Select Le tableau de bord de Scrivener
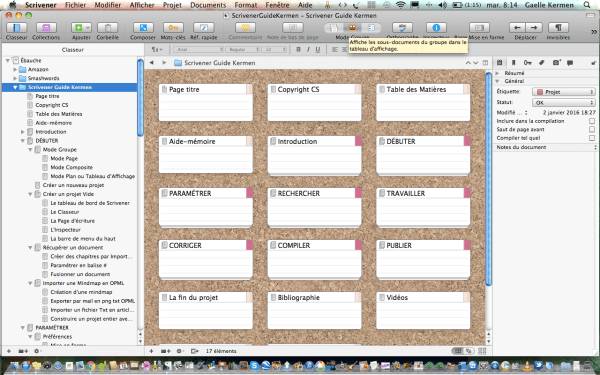The height and width of the screenshot is (375, 600). click(x=90, y=203)
